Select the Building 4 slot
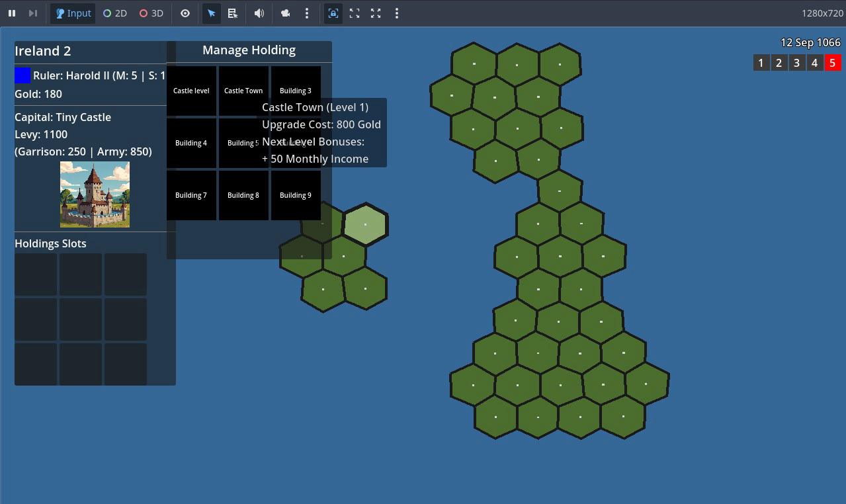Screen dimensions: 846x504 click(191, 143)
